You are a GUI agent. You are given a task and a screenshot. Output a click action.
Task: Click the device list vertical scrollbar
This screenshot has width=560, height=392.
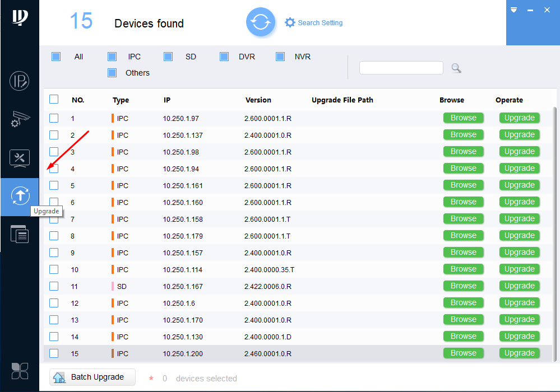554,234
